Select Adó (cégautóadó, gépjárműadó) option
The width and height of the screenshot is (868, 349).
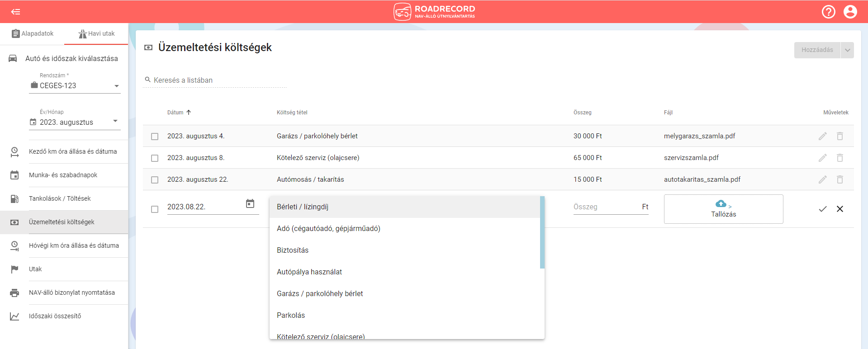405,228
